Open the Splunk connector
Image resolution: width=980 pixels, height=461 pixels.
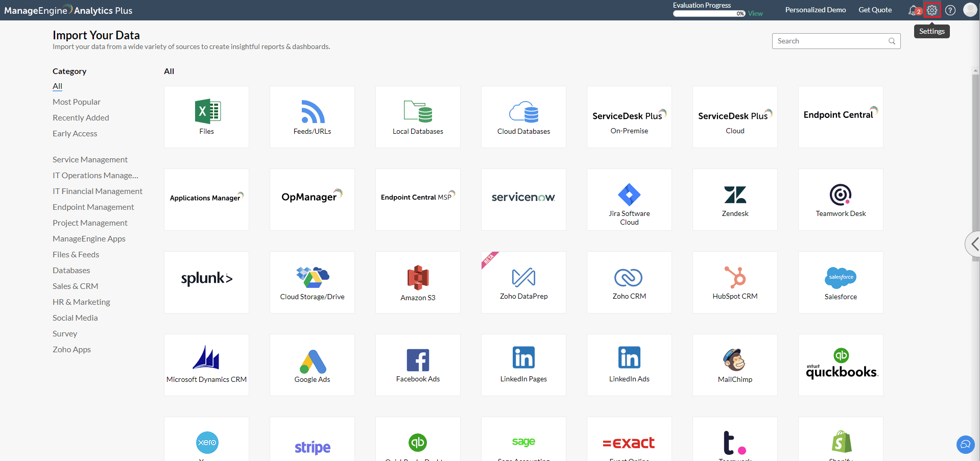206,282
